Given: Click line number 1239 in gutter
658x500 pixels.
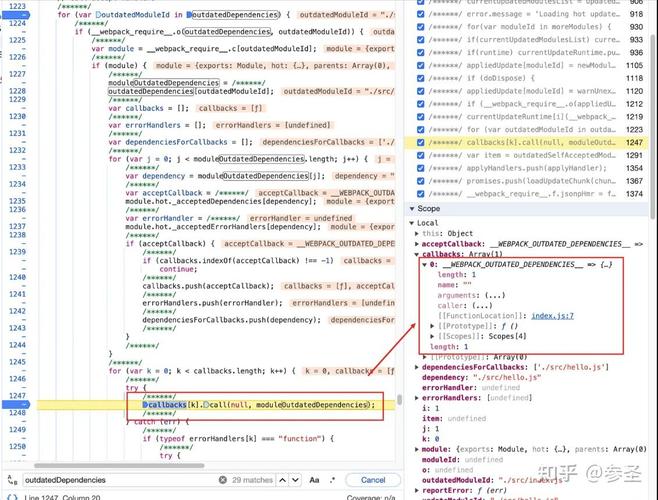Looking at the screenshot, I should point(17,252).
